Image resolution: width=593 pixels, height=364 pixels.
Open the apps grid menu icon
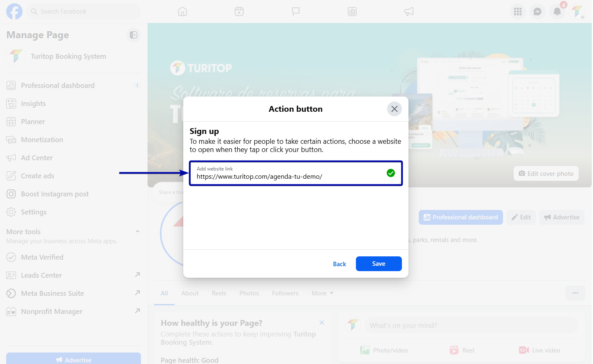(x=518, y=12)
